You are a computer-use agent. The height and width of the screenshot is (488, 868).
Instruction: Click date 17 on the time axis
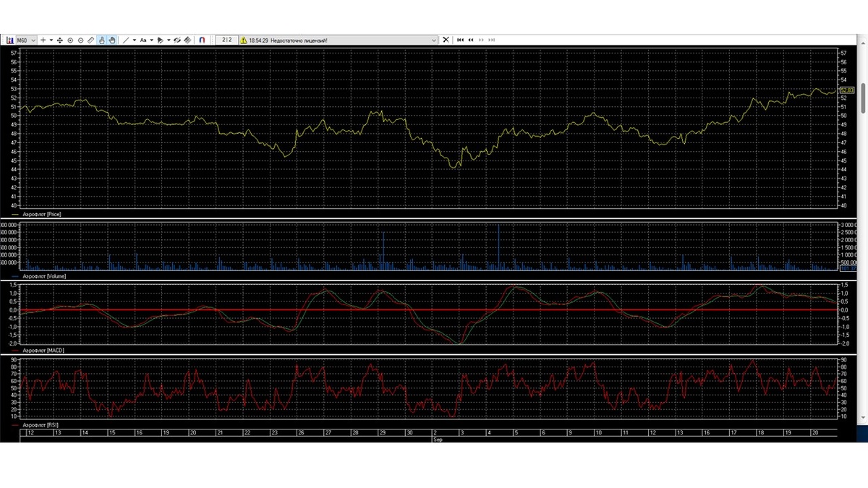(733, 432)
